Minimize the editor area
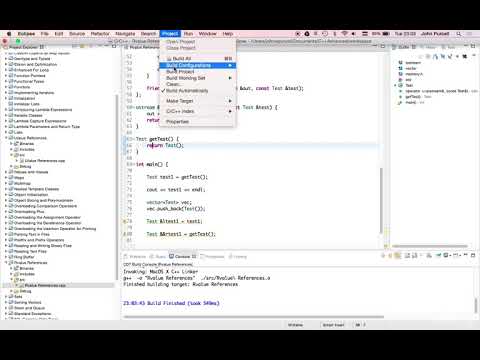Image resolution: width=480 pixels, height=360 pixels. [375, 46]
